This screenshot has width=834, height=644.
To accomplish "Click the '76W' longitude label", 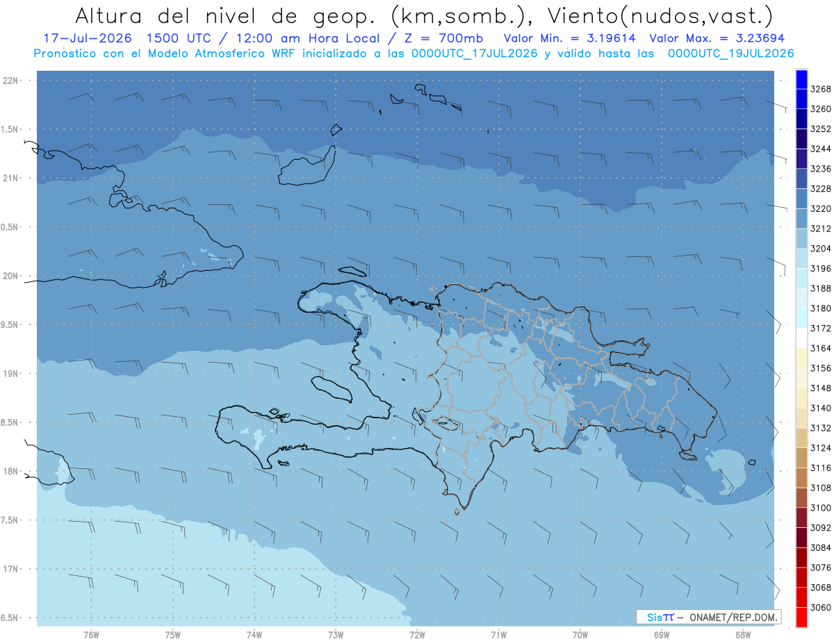I will point(91,635).
